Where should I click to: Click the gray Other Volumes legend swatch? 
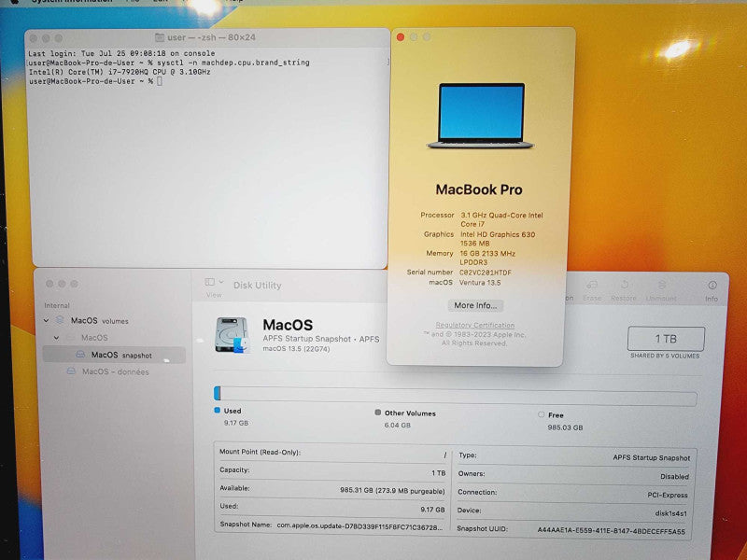coord(378,413)
